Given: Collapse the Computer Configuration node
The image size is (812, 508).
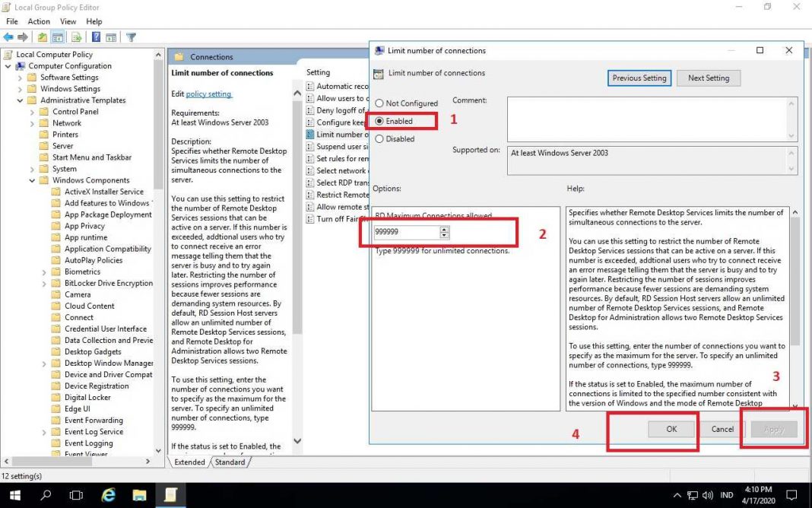Looking at the screenshot, I should (8, 66).
